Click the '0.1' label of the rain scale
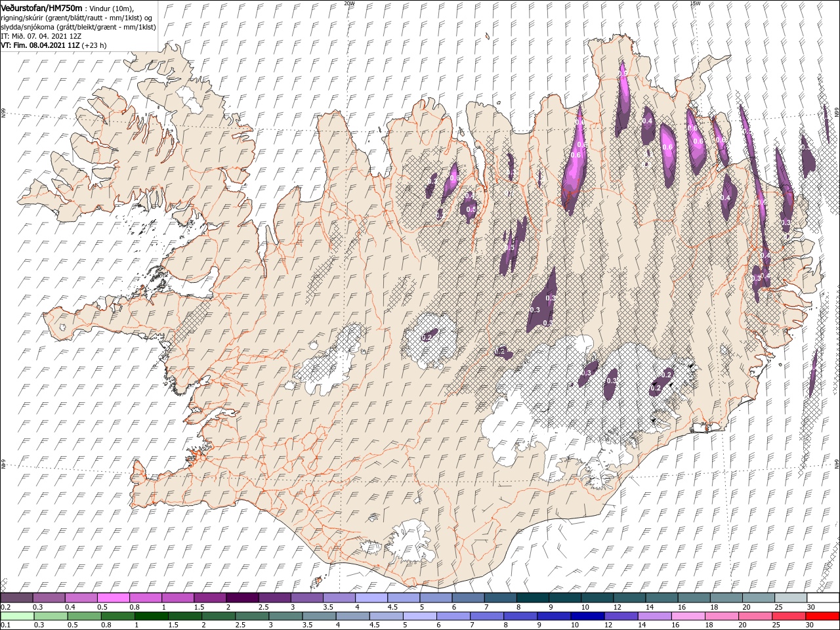Viewport: 840px width, 630px height. point(5,625)
